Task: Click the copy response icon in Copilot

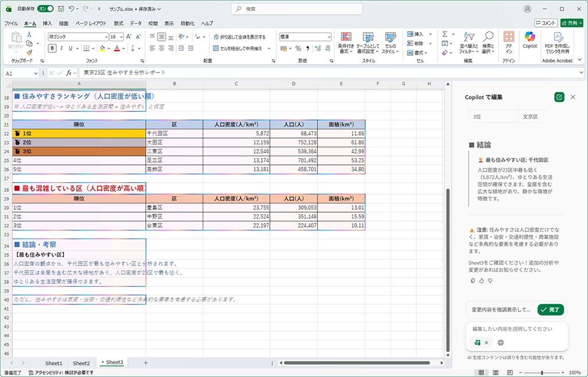Action: (x=473, y=280)
